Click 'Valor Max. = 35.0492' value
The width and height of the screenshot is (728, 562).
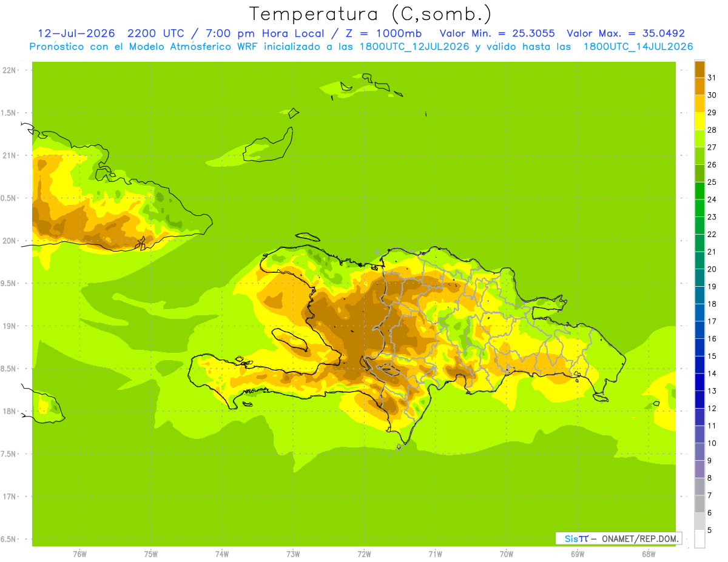coord(625,33)
